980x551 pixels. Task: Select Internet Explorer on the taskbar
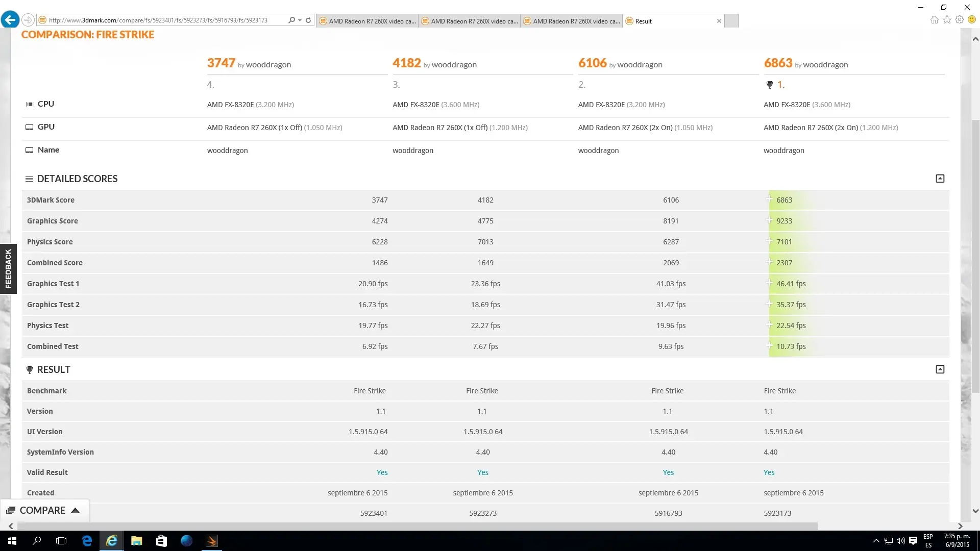[111, 541]
